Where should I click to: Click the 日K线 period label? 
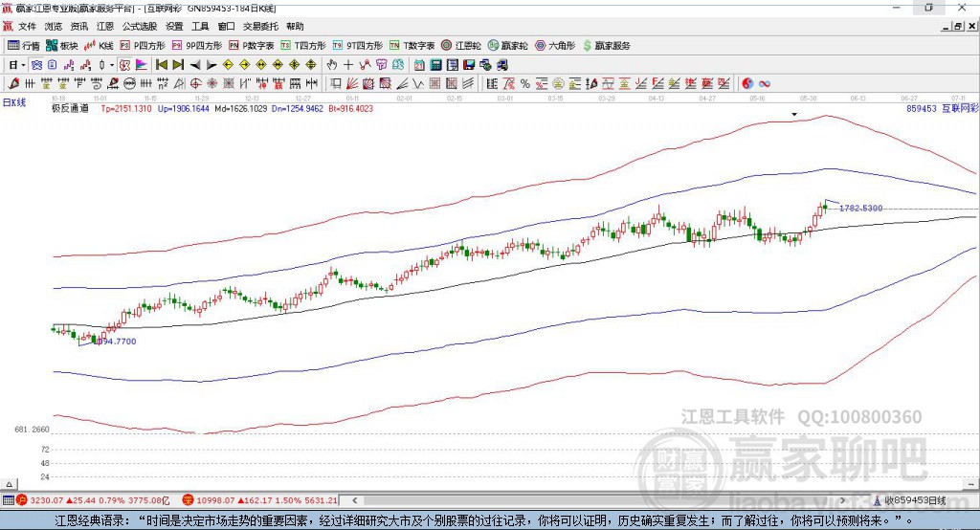point(14,102)
